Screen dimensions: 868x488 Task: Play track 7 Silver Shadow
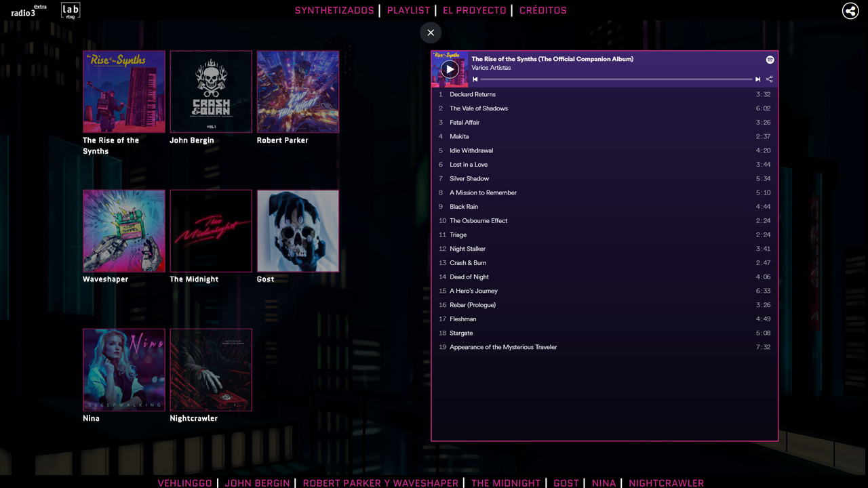click(605, 178)
